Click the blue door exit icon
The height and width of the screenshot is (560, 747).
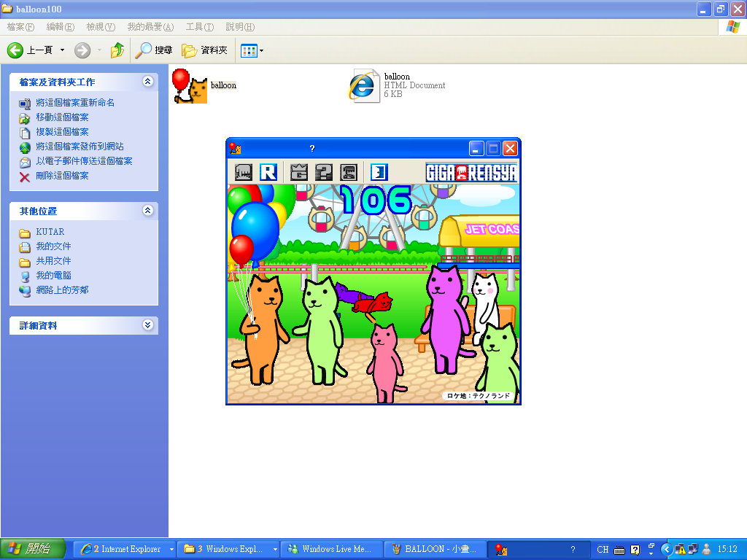pos(379,172)
